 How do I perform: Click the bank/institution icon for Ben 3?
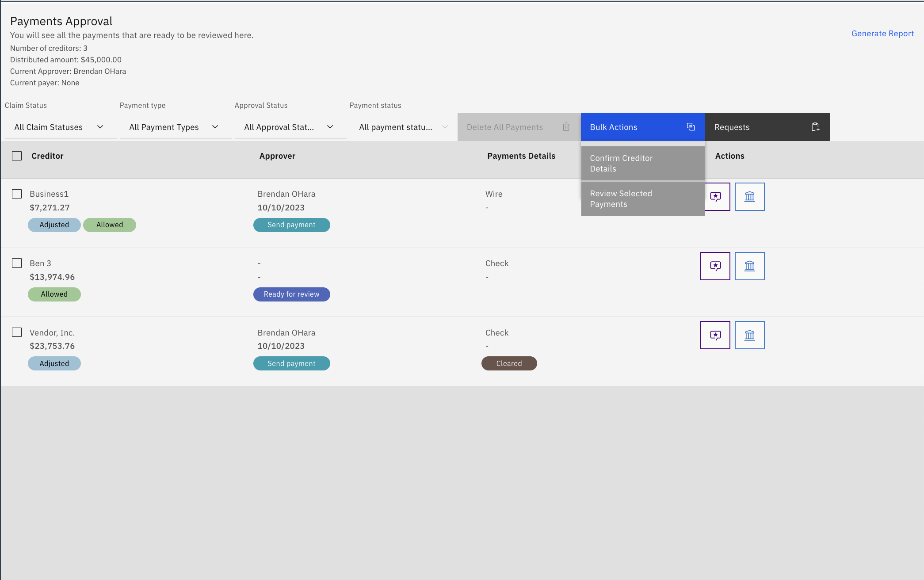(x=750, y=266)
